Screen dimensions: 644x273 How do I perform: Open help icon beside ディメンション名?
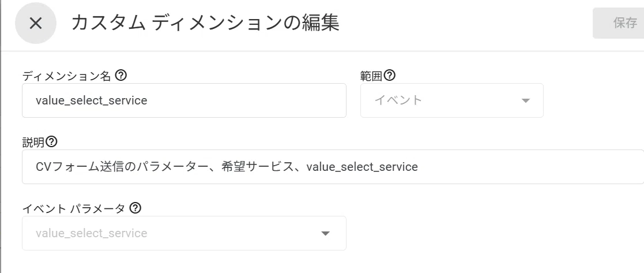point(120,75)
